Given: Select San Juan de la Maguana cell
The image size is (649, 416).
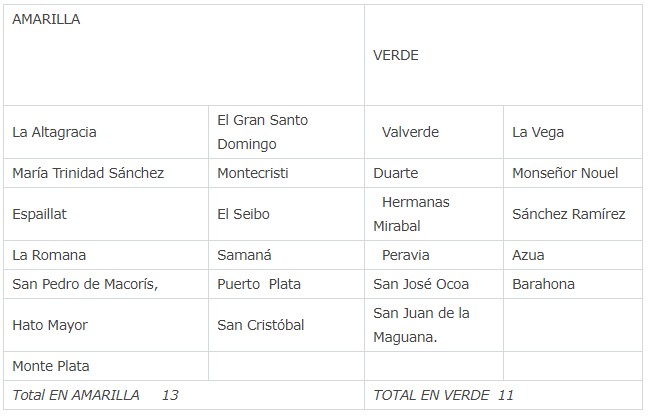Looking at the screenshot, I should point(421,325).
